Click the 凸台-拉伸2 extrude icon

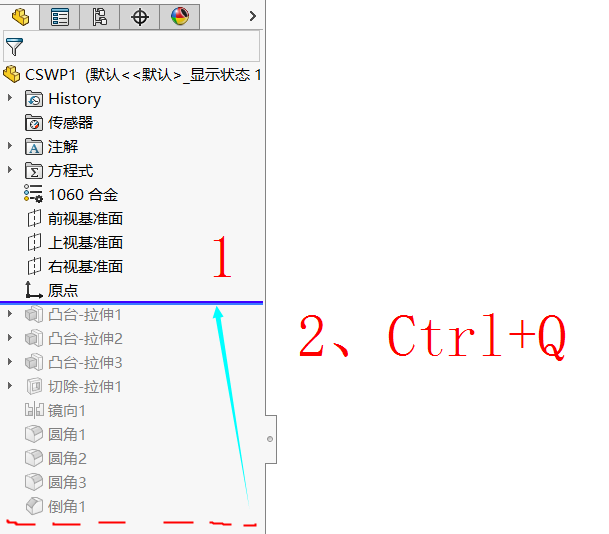click(x=34, y=338)
